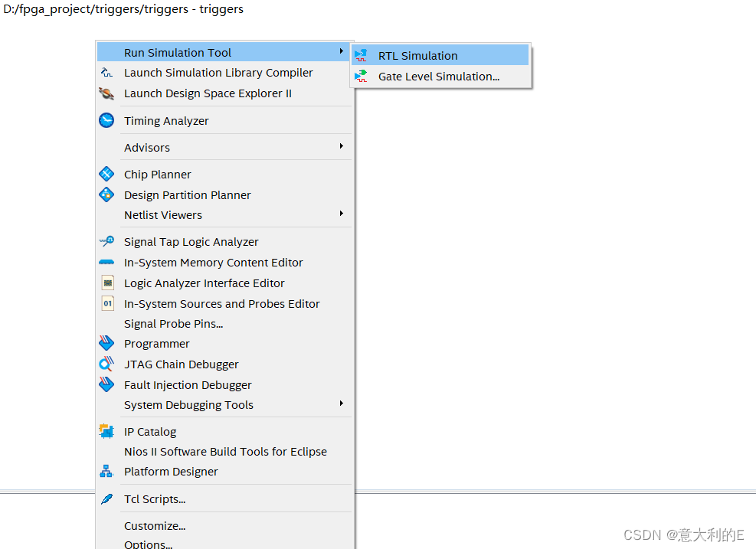This screenshot has height=549, width=756.
Task: Click the Programmer icon
Action: tap(106, 343)
